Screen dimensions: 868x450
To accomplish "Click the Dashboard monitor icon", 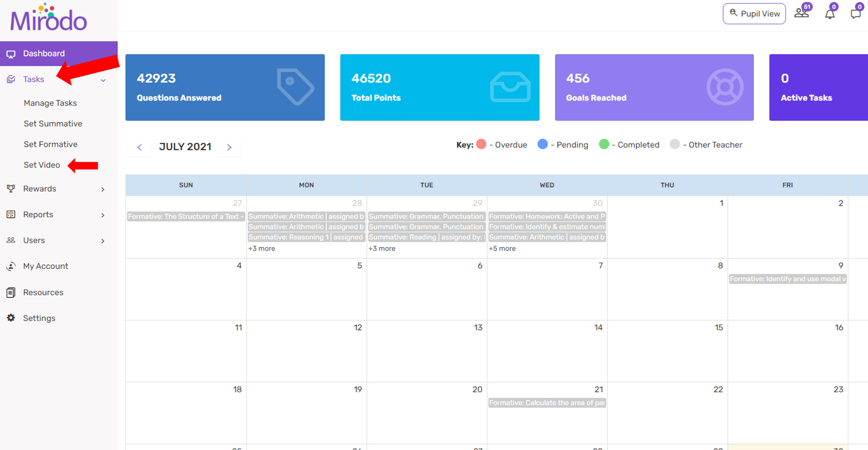I will tap(11, 54).
